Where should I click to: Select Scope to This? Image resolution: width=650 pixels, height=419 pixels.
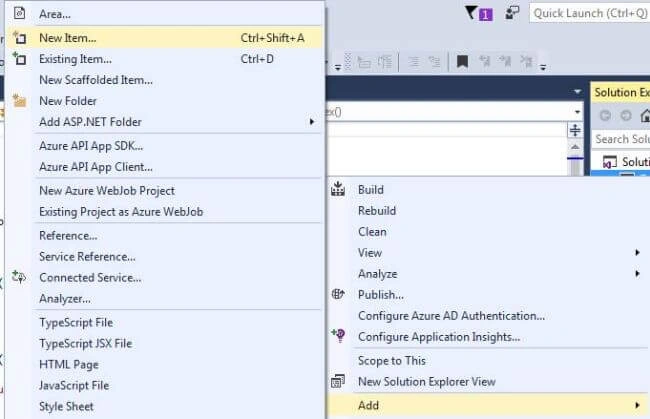488,361
